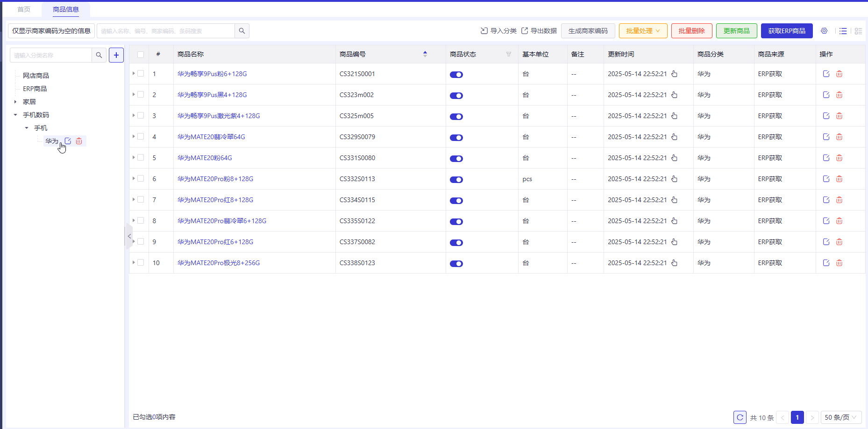Delete the 华为 category in tree

(x=79, y=141)
